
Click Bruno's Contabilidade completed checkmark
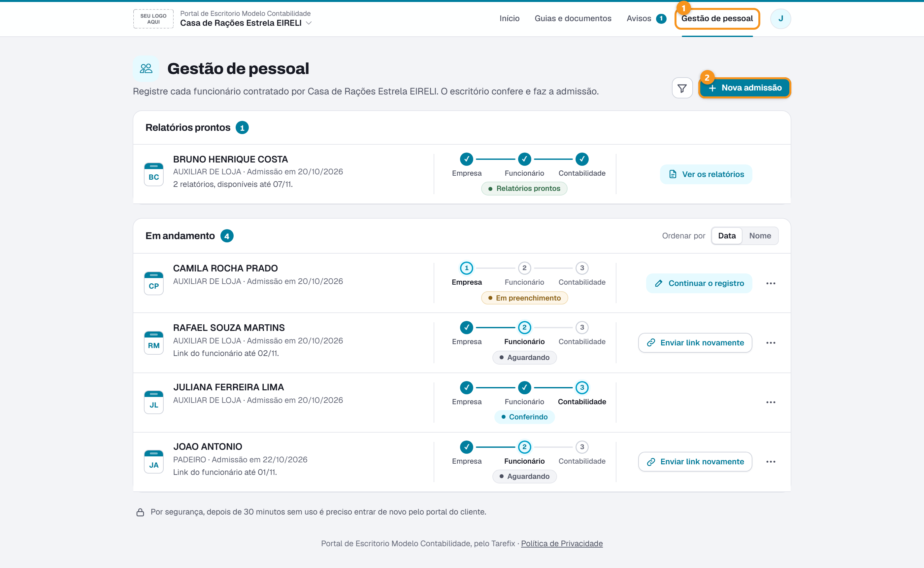pyautogui.click(x=582, y=159)
